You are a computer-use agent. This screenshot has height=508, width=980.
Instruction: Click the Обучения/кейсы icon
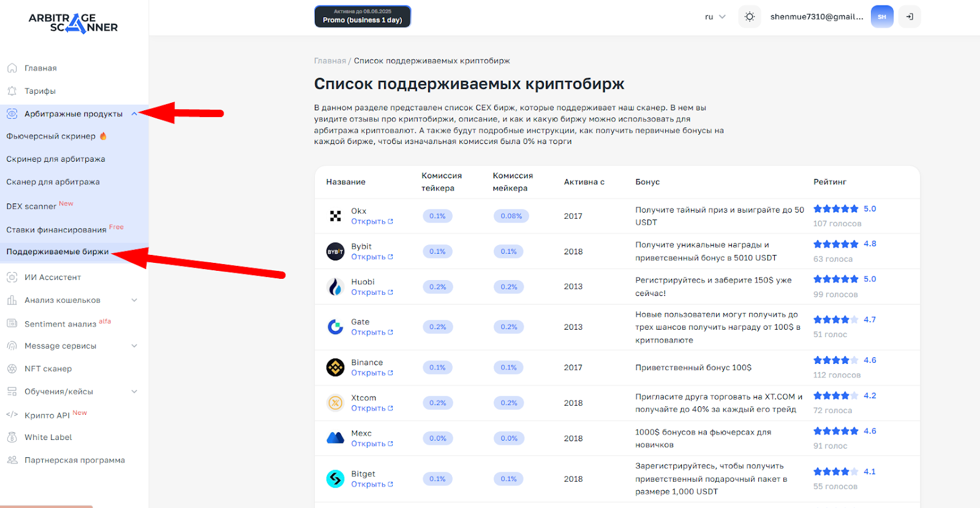(x=12, y=392)
